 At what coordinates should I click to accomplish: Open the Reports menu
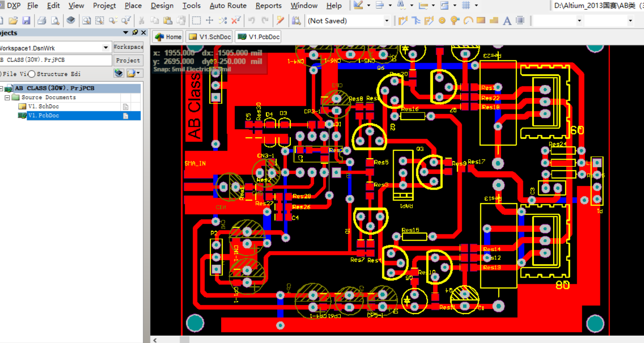click(268, 6)
